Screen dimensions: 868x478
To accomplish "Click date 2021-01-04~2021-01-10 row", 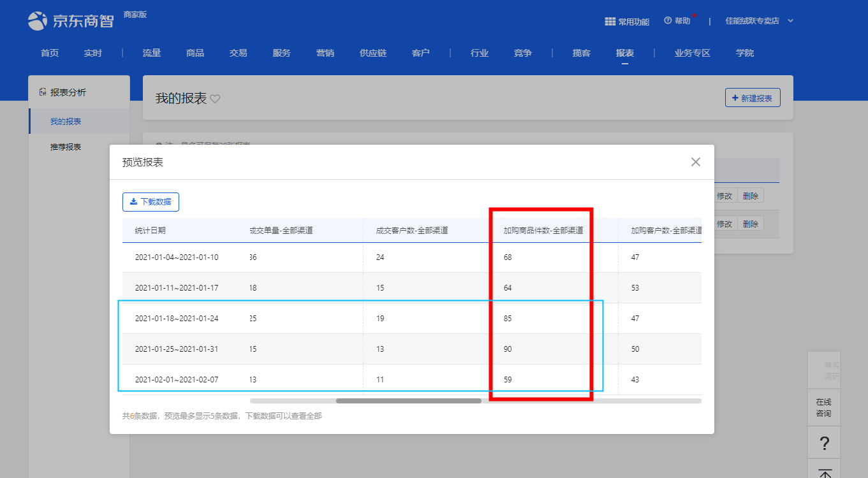I will click(x=177, y=257).
